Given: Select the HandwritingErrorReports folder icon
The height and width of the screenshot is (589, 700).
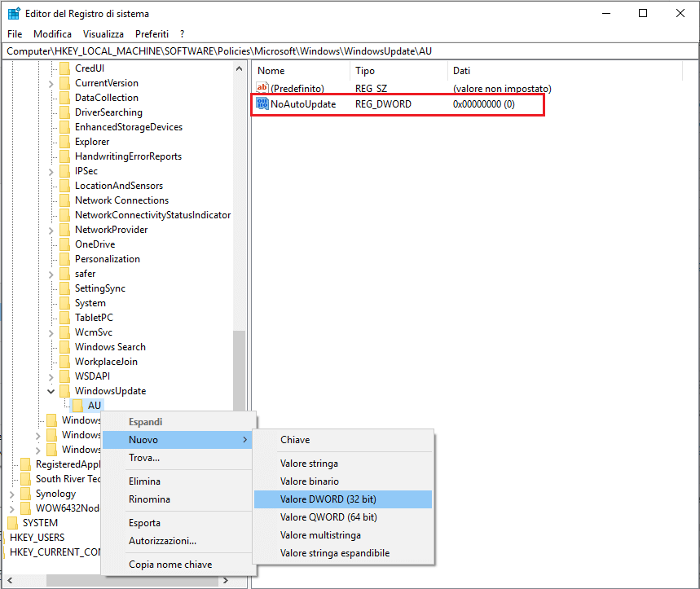Looking at the screenshot, I should (64, 156).
